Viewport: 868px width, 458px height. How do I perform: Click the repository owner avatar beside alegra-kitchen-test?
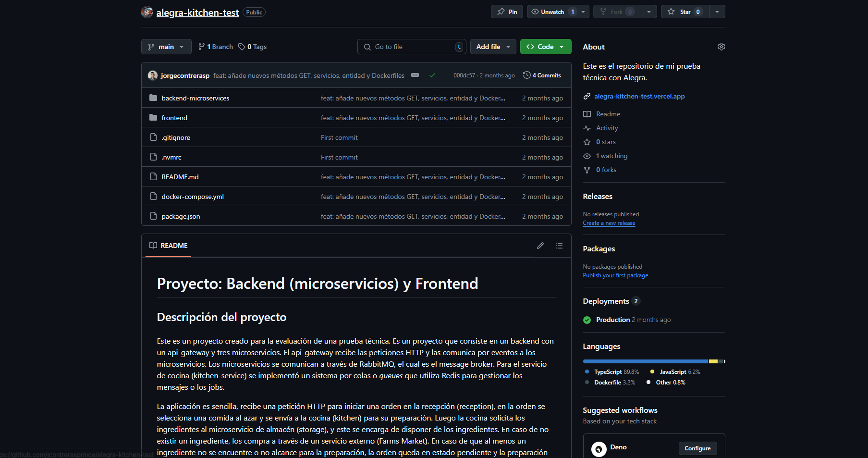point(147,12)
